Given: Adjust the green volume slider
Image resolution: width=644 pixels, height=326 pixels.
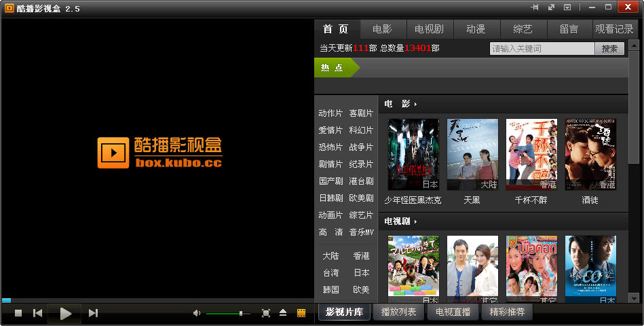Looking at the screenshot, I should [229, 314].
